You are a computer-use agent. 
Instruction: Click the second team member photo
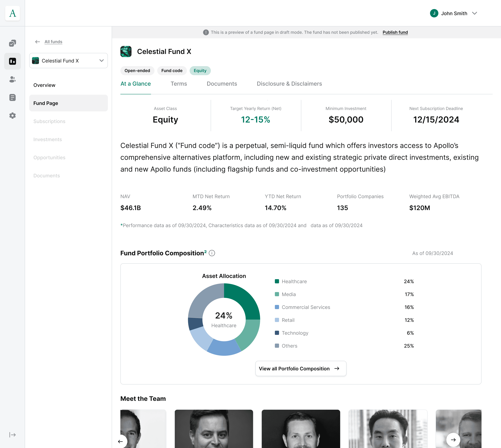click(214, 429)
